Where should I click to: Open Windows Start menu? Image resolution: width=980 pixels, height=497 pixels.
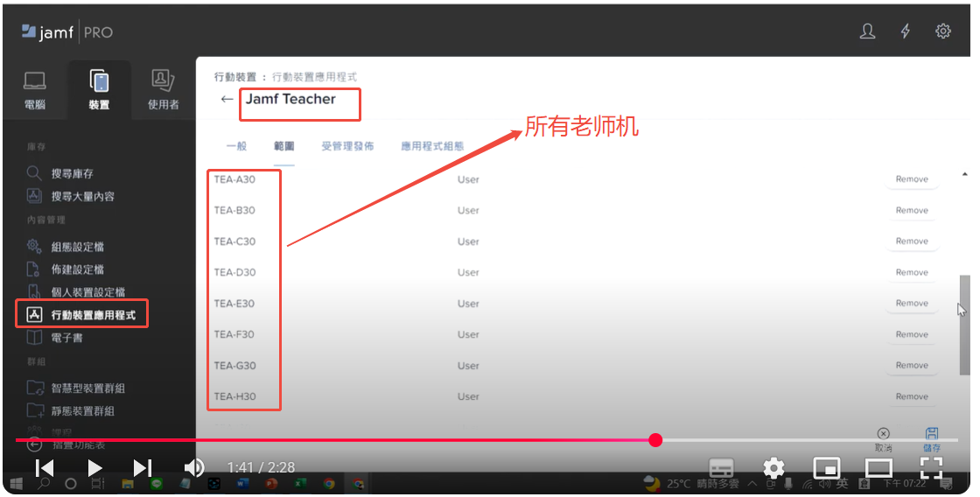click(17, 484)
